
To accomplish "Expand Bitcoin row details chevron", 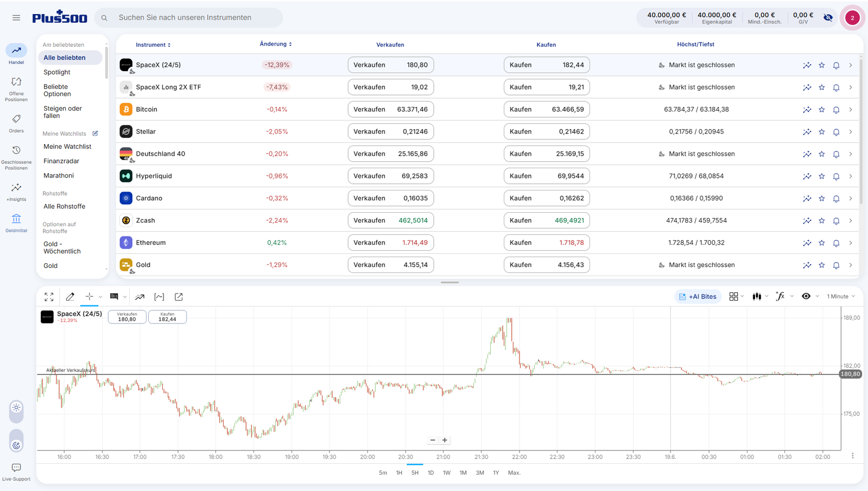I will [x=851, y=110].
